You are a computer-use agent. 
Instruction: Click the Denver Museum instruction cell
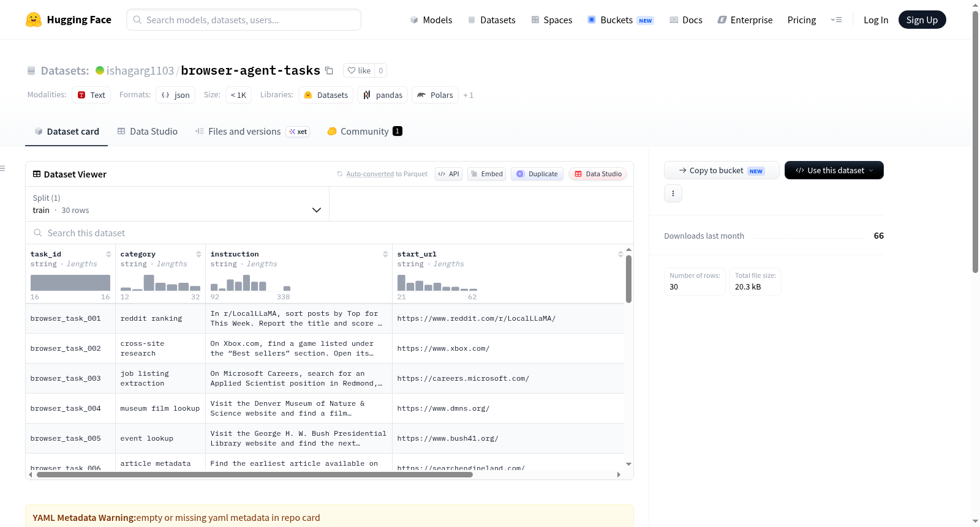click(x=299, y=408)
